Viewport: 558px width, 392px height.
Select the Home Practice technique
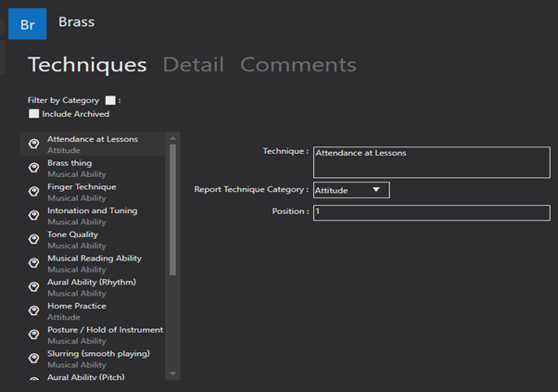(x=93, y=310)
